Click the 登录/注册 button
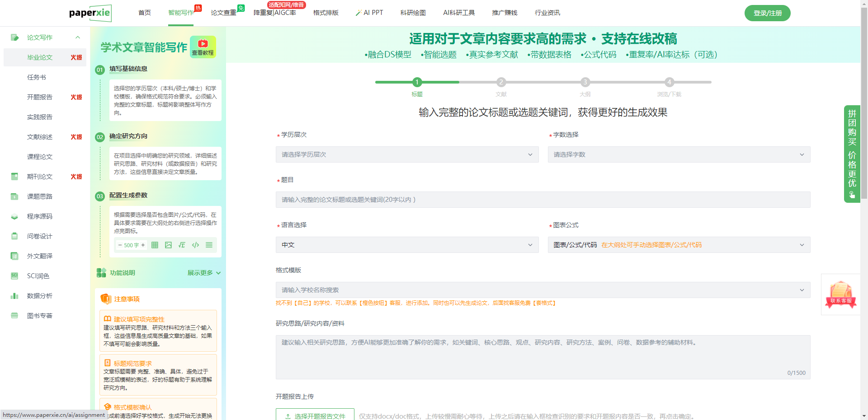Viewport: 868px width, 420px height. point(767,13)
